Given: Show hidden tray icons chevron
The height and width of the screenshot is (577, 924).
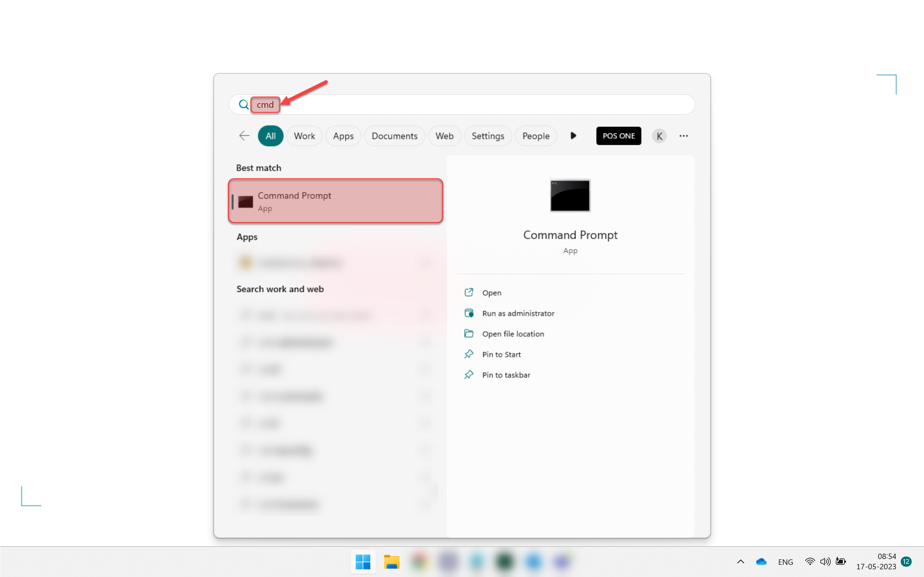Looking at the screenshot, I should click(740, 562).
